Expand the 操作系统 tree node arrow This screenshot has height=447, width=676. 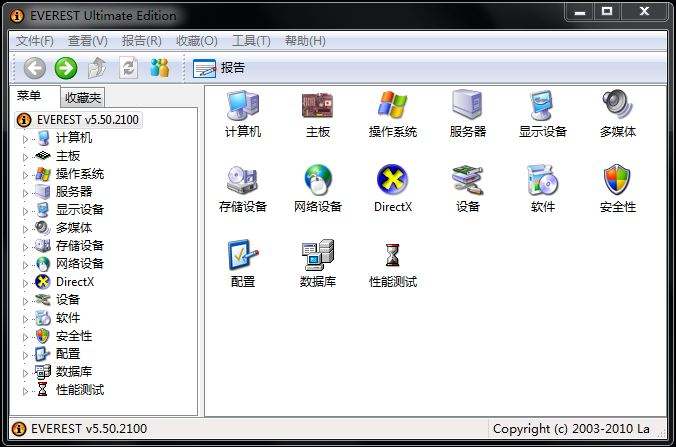[x=25, y=175]
